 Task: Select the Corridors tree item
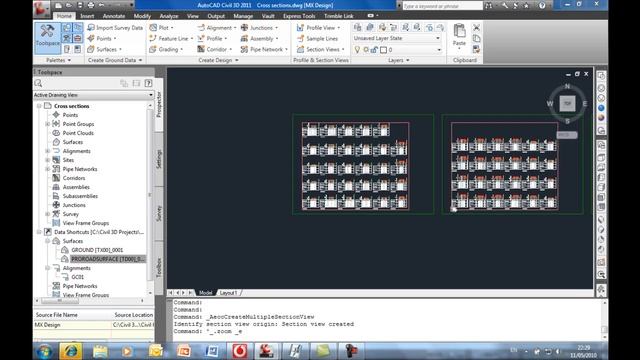[x=74, y=178]
